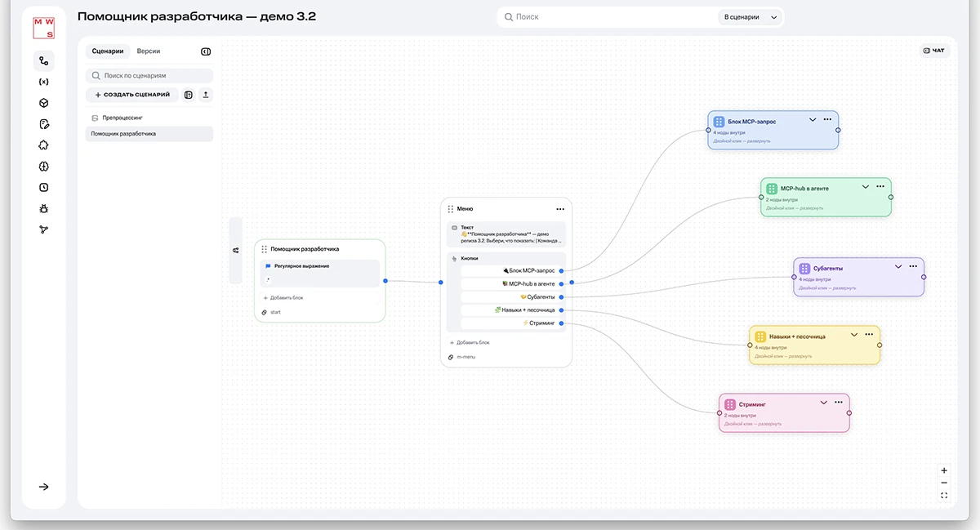Expand the Блок МСР-запрос block chevron
This screenshot has height=530, width=980.
(813, 119)
